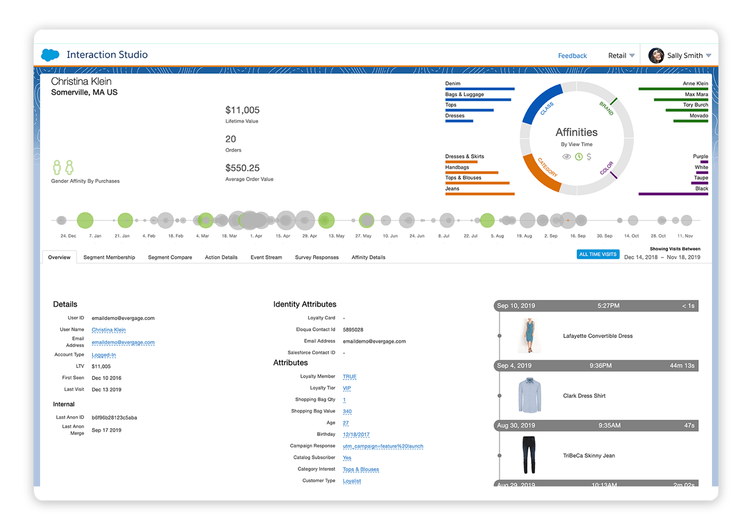Open Sally Smith's profile avatar
This screenshot has width=756, height=532.
tap(656, 55)
